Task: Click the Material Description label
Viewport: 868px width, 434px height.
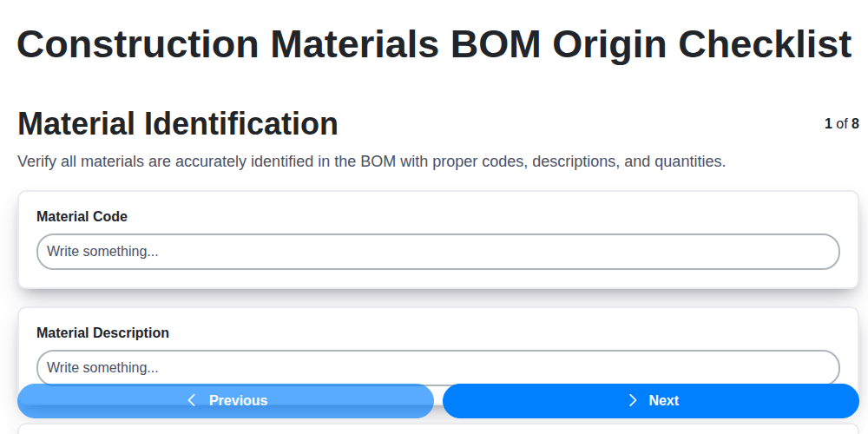Action: click(x=102, y=332)
